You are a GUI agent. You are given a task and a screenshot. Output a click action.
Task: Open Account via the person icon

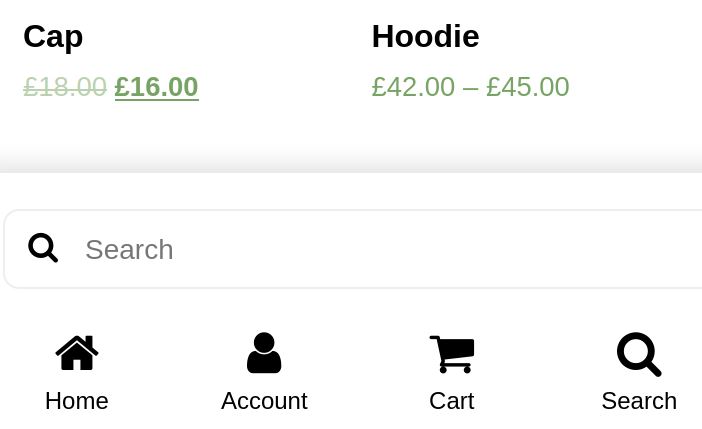click(x=264, y=353)
